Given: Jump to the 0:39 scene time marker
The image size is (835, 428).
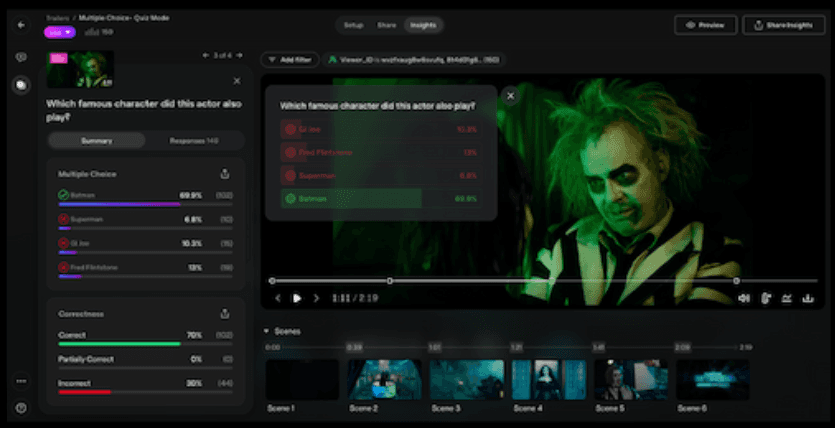Looking at the screenshot, I should [354, 347].
